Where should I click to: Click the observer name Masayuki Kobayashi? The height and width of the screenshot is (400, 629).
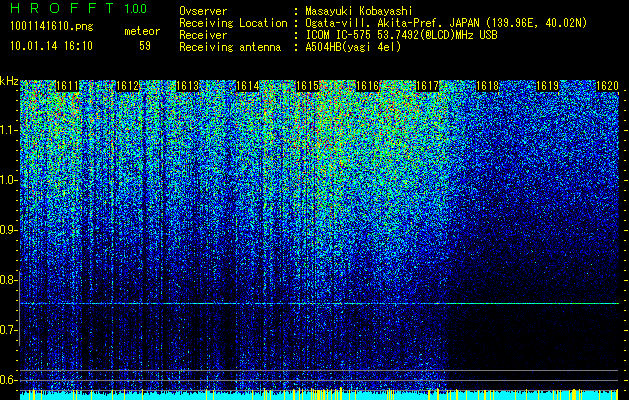click(359, 11)
